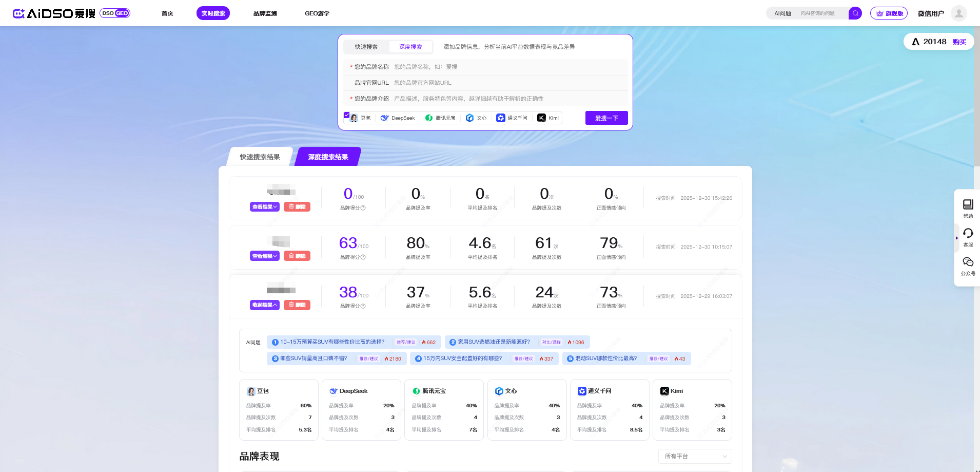Toggle DeepSeek platform in the search panel

point(398,118)
